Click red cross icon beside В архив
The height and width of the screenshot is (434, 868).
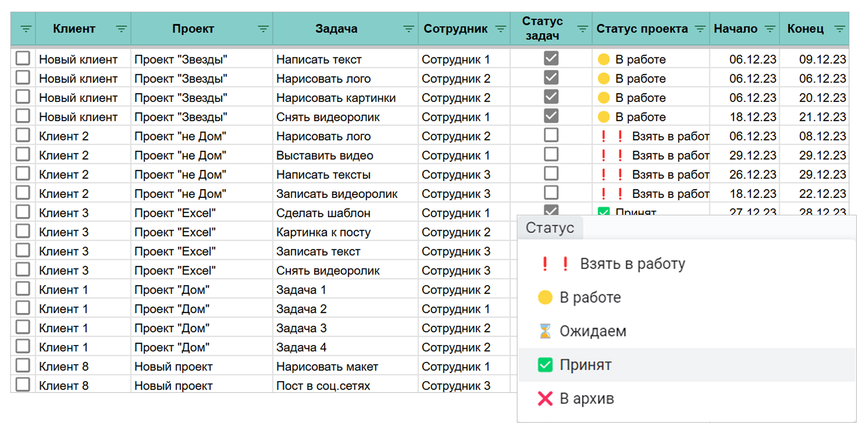coord(545,398)
